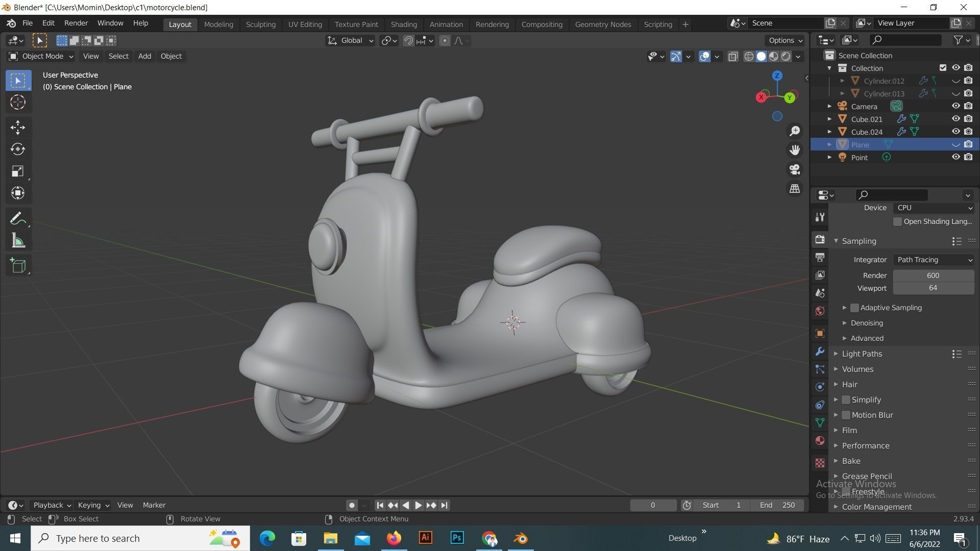Click the Viewport samples value 64
980x551 pixels.
pyautogui.click(x=934, y=288)
